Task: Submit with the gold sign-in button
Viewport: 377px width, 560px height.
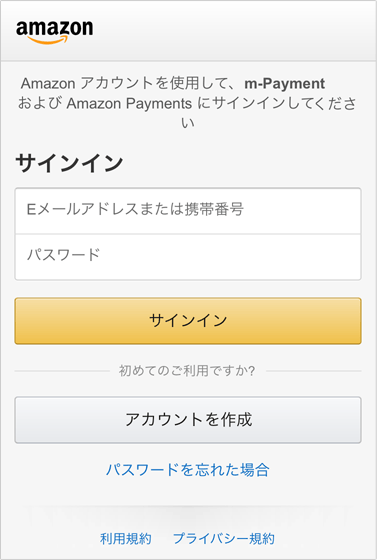Action: pyautogui.click(x=188, y=321)
